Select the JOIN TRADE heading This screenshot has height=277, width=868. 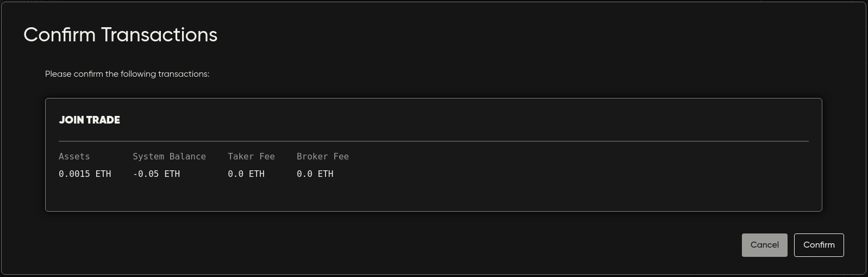pos(89,120)
